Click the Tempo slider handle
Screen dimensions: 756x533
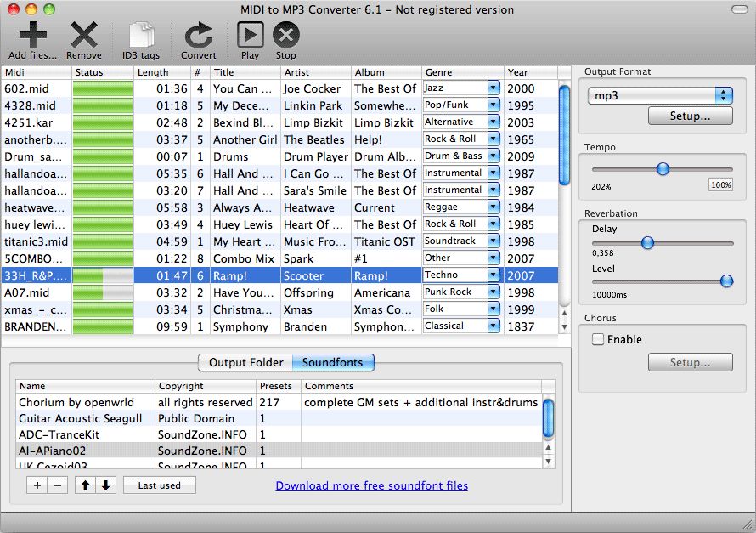pos(663,169)
